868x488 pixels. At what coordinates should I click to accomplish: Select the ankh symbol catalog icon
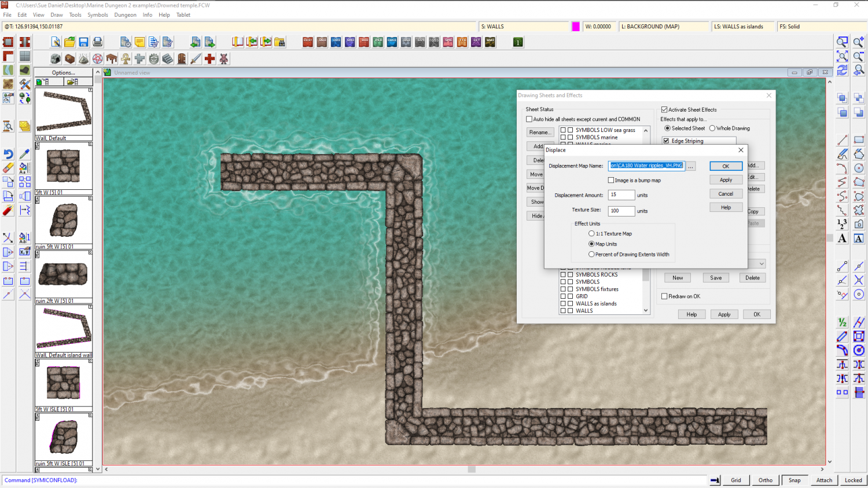[126, 58]
